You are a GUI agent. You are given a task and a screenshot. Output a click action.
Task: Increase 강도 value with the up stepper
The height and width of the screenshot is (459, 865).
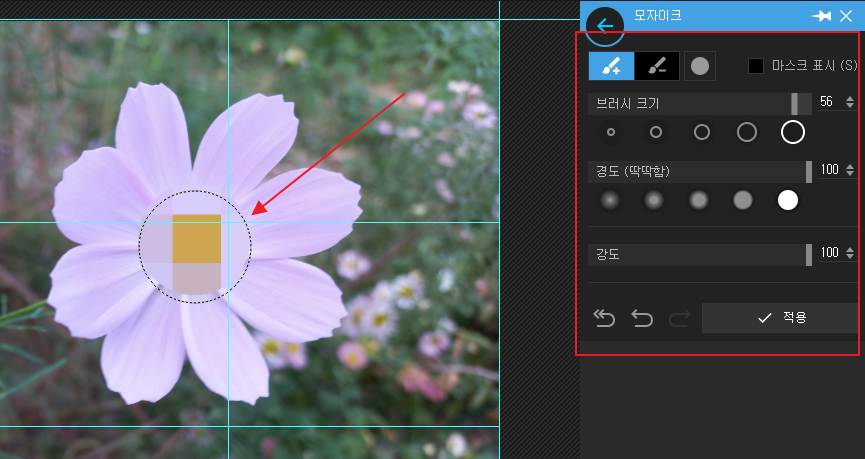point(850,249)
